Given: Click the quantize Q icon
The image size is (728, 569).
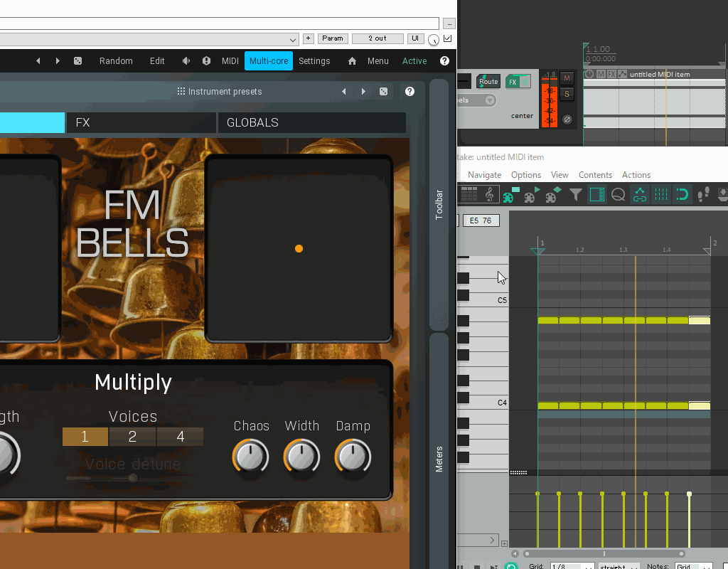Looking at the screenshot, I should pos(618,195).
